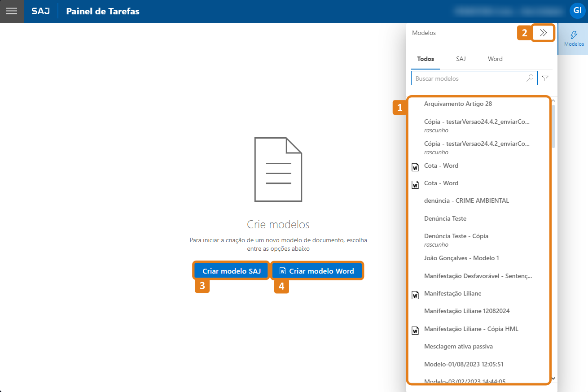Collapse the Modelos panel with double chevron
The height and width of the screenshot is (392, 588).
(543, 33)
